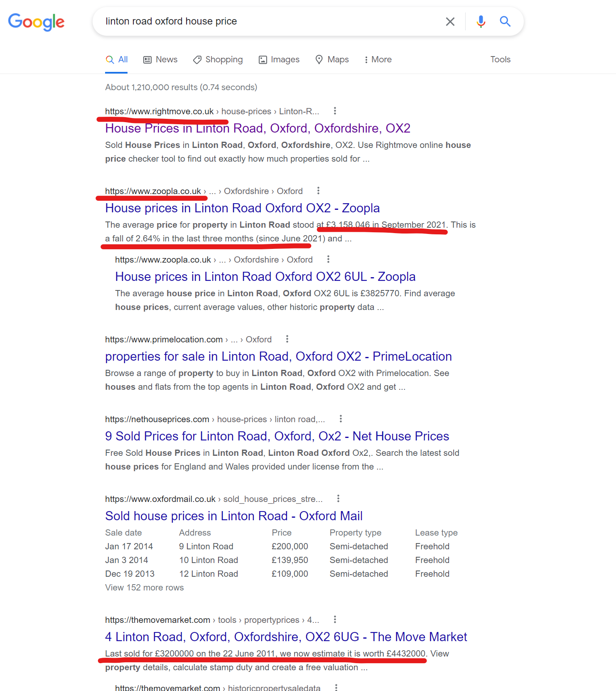
Task: Click the Google logo
Action: [x=36, y=22]
